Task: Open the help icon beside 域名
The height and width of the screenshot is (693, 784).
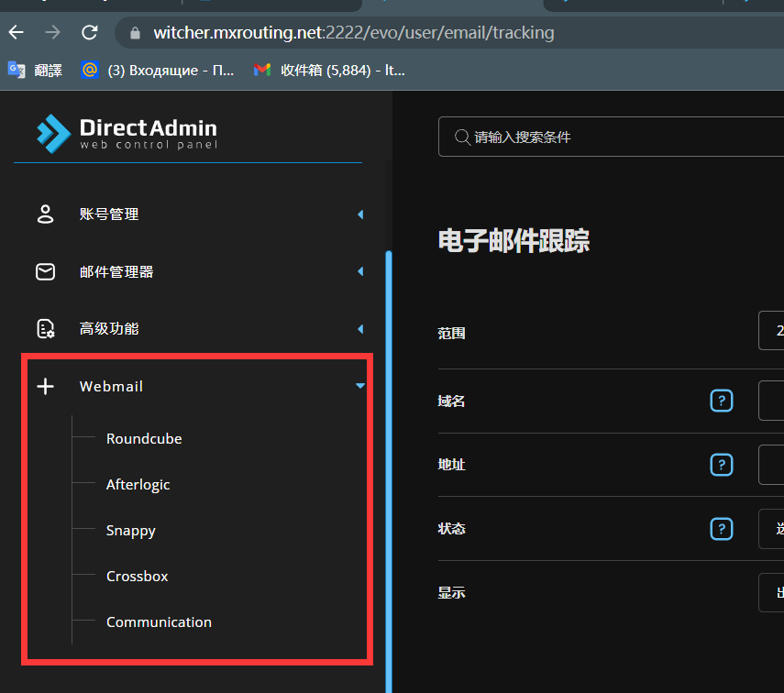Action: tap(722, 401)
